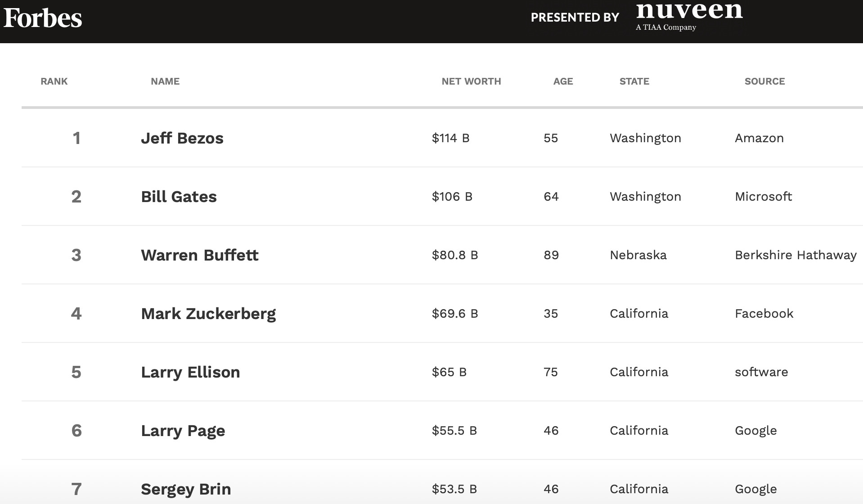
Task: Sort by the Age column header
Action: tap(563, 81)
